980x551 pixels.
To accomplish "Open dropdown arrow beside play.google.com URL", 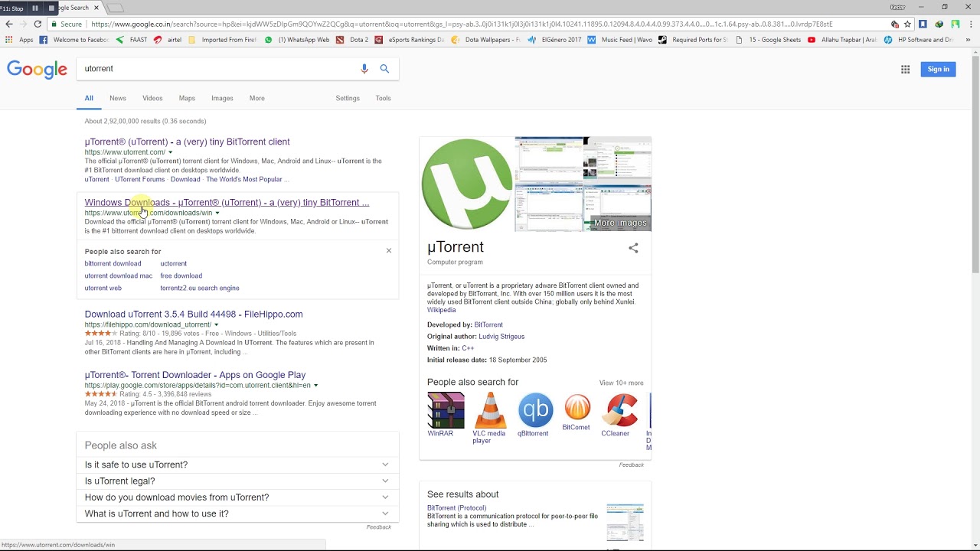I will click(315, 386).
